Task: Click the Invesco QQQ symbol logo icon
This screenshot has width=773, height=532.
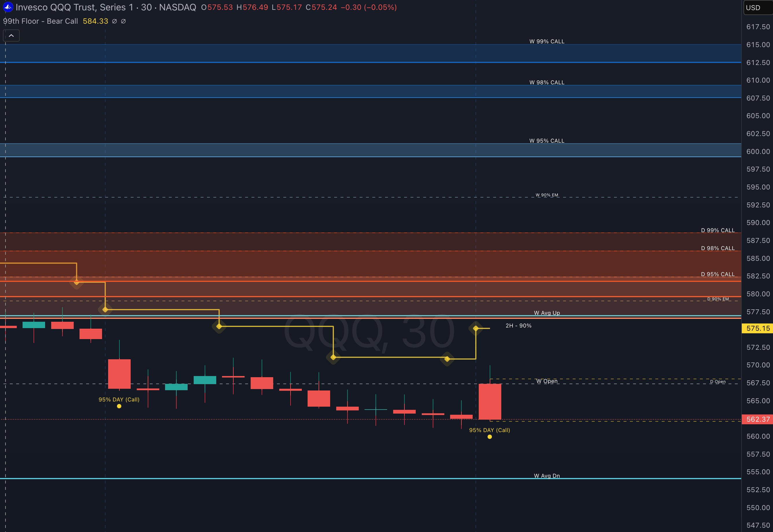Action: coord(8,7)
